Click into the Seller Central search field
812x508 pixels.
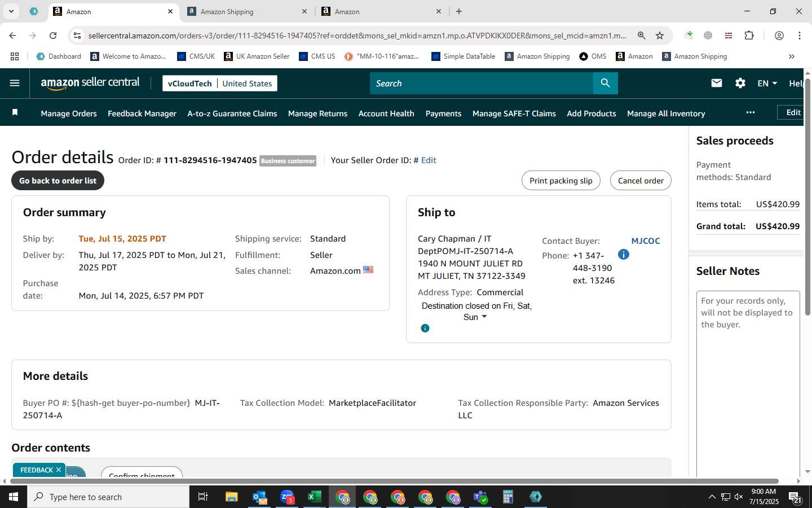[482, 83]
